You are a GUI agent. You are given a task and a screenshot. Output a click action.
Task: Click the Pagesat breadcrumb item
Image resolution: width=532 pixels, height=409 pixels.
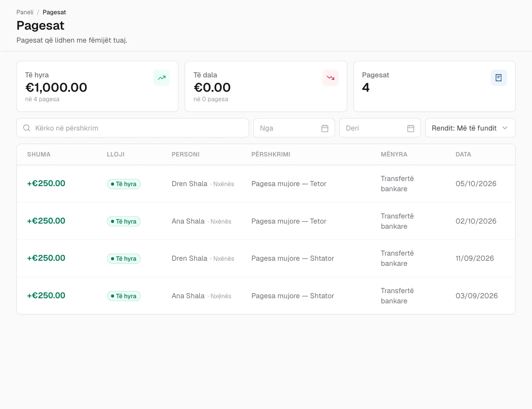pyautogui.click(x=54, y=12)
